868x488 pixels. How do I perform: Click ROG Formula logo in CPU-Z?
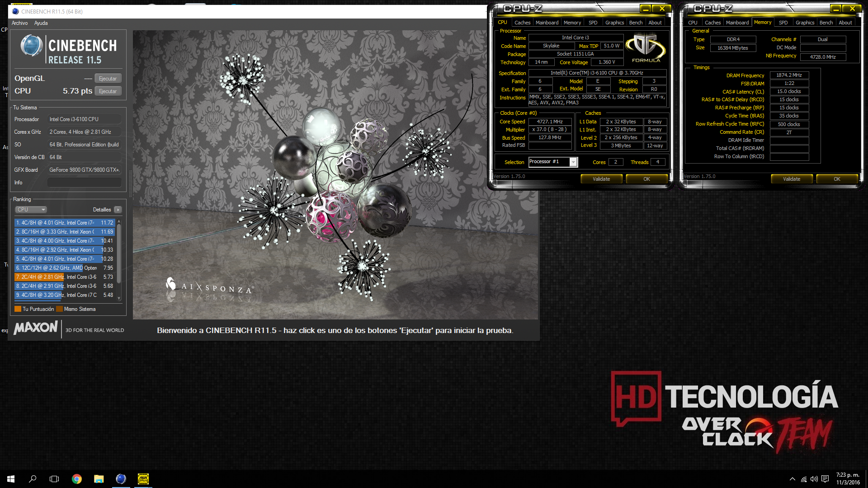click(646, 48)
